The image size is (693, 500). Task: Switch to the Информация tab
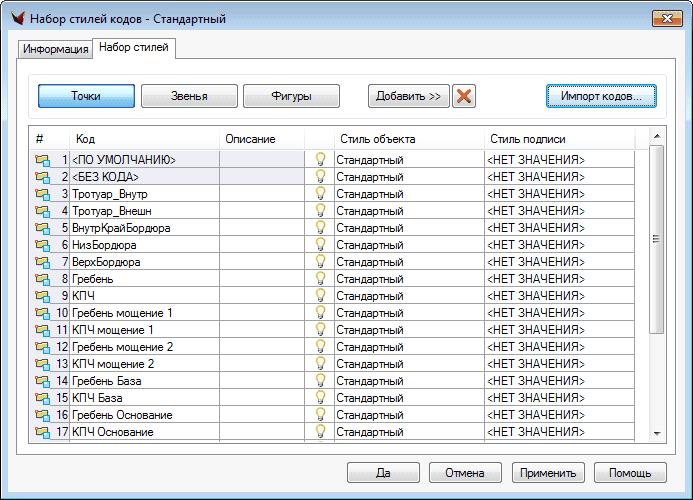pyautogui.click(x=56, y=49)
